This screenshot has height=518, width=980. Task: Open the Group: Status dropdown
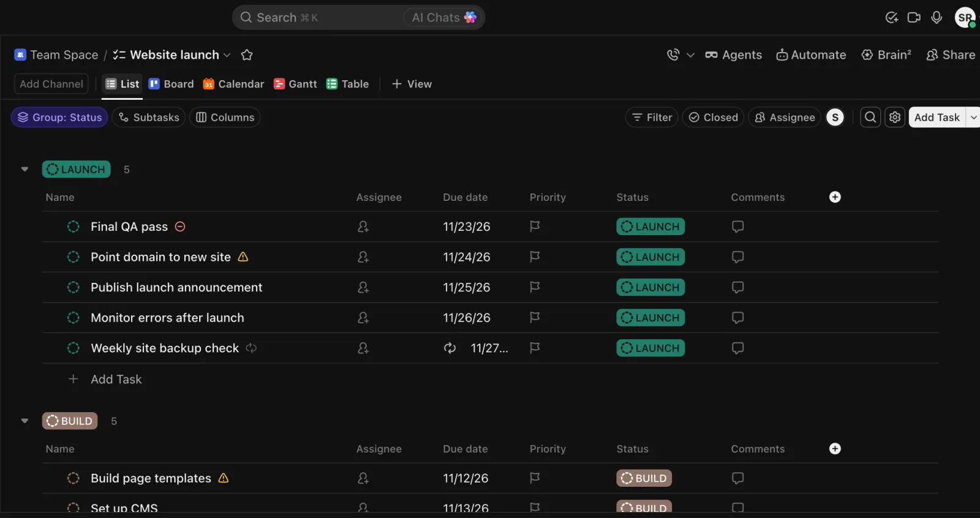[59, 117]
